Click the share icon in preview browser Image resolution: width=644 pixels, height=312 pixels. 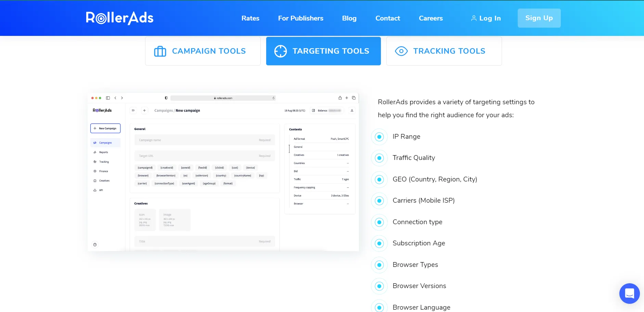pyautogui.click(x=340, y=98)
